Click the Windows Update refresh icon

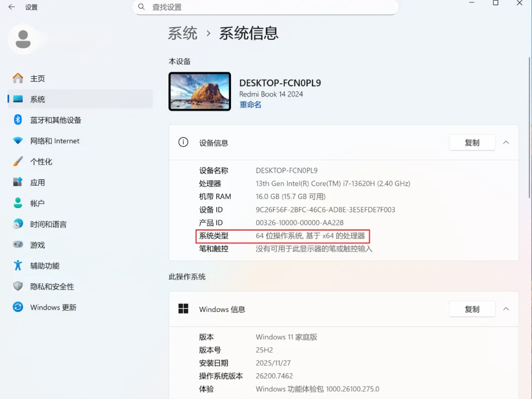pyautogui.click(x=18, y=307)
